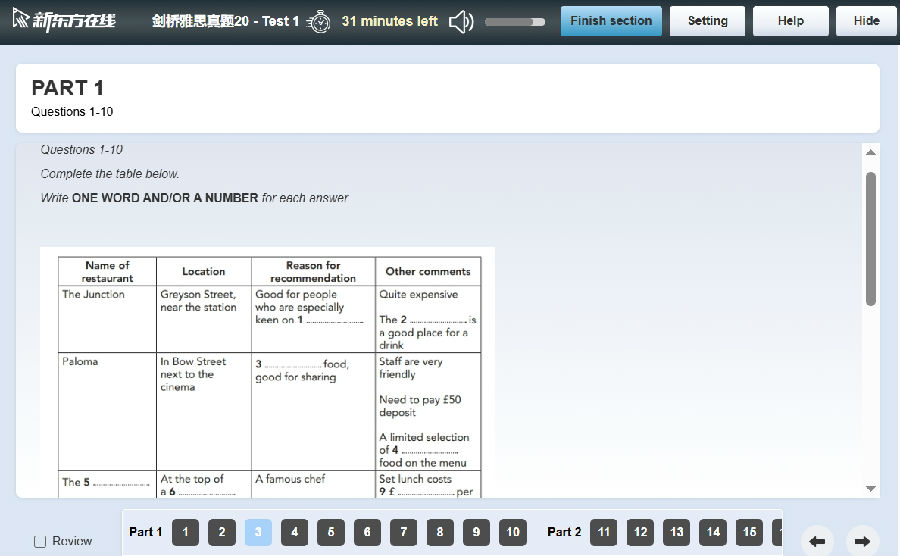
Task: Go to previous question with left arrow
Action: (818, 541)
